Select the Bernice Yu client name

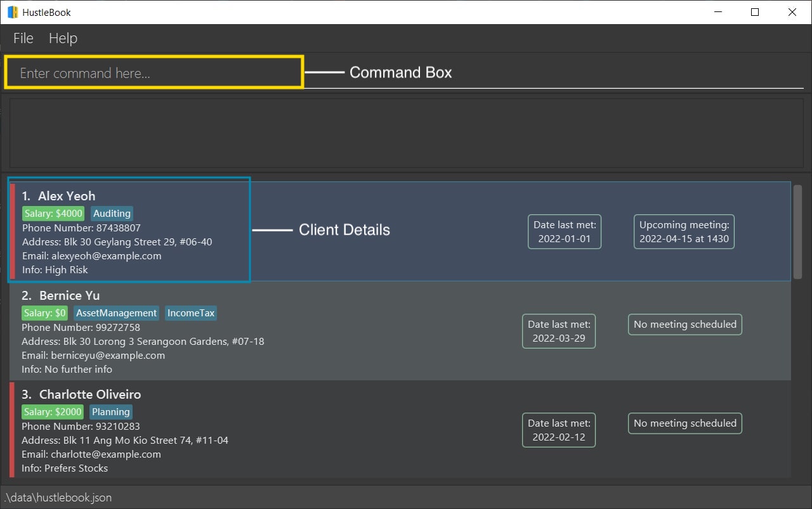(69, 295)
